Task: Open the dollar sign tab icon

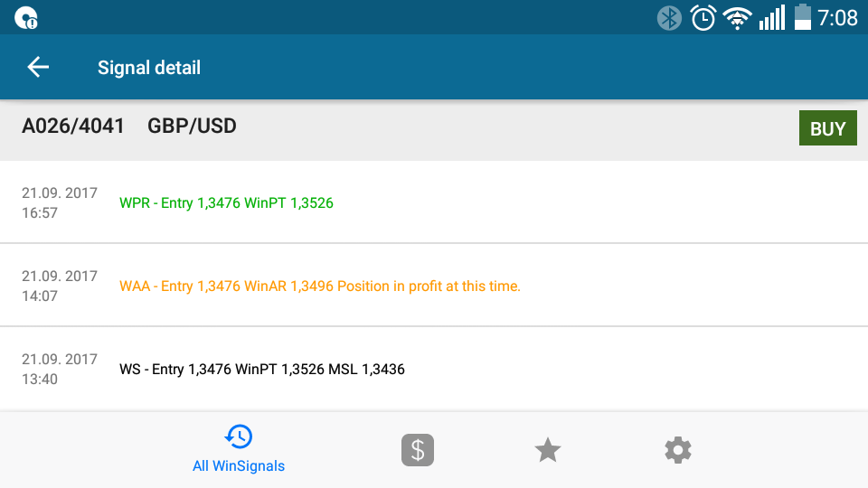Action: click(418, 450)
